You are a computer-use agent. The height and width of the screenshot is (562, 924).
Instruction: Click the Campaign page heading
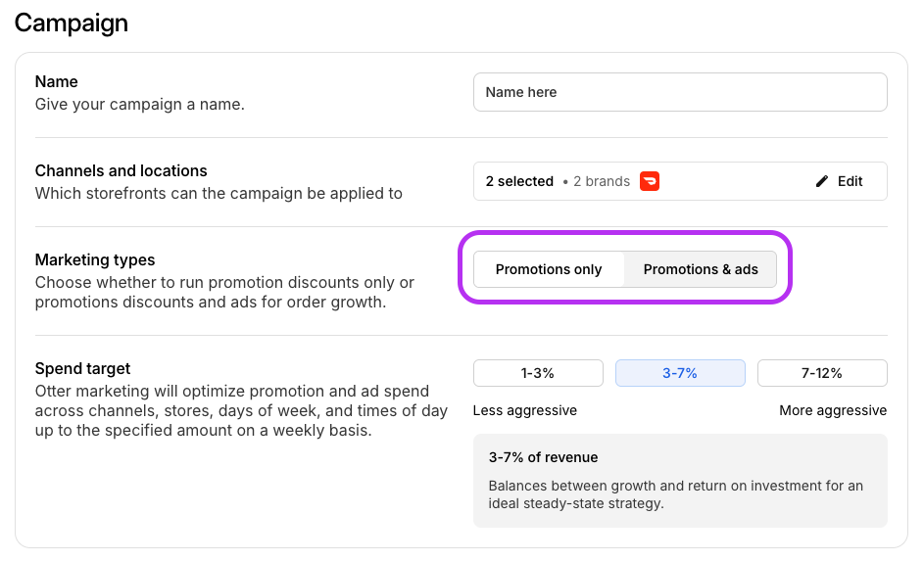pos(72,23)
